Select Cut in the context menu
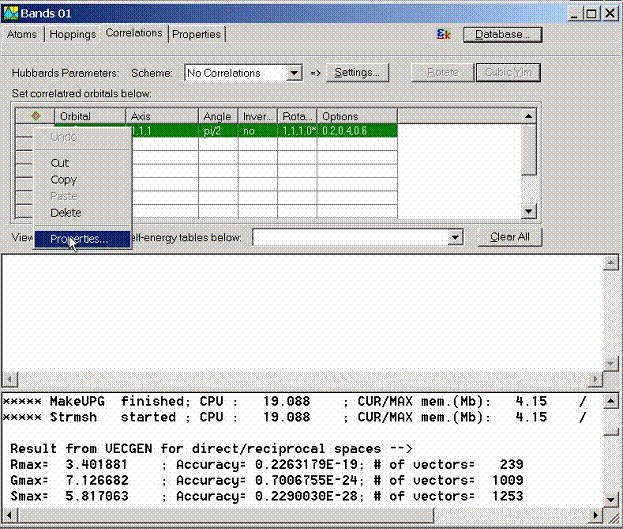 tap(59, 163)
